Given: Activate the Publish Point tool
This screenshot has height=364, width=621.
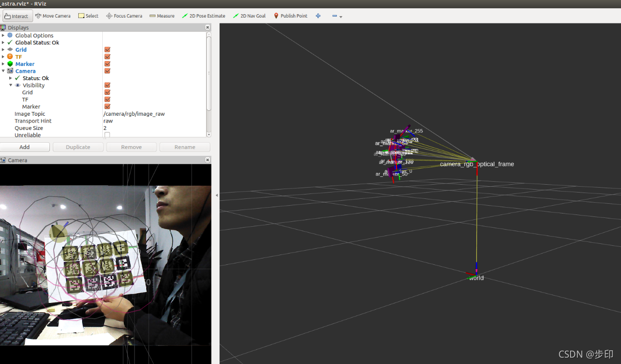Looking at the screenshot, I should (290, 16).
